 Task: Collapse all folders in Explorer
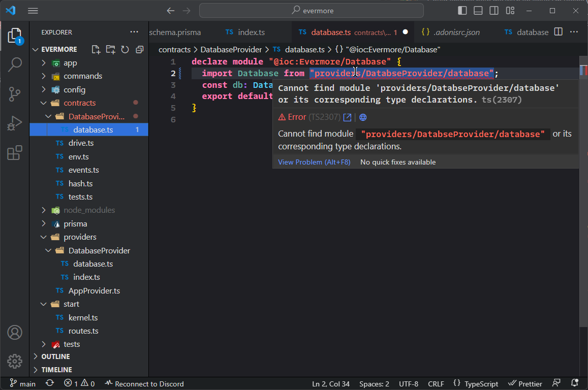139,49
